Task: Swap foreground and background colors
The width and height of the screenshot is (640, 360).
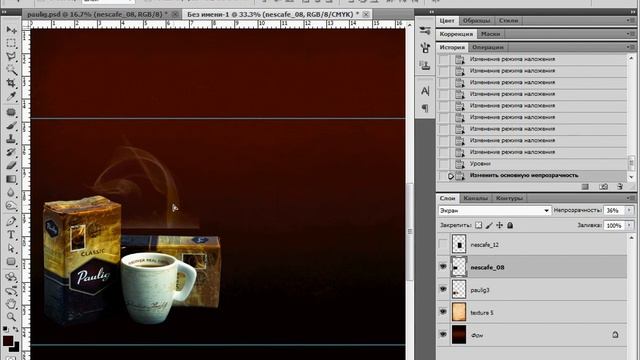Action: tap(16, 329)
